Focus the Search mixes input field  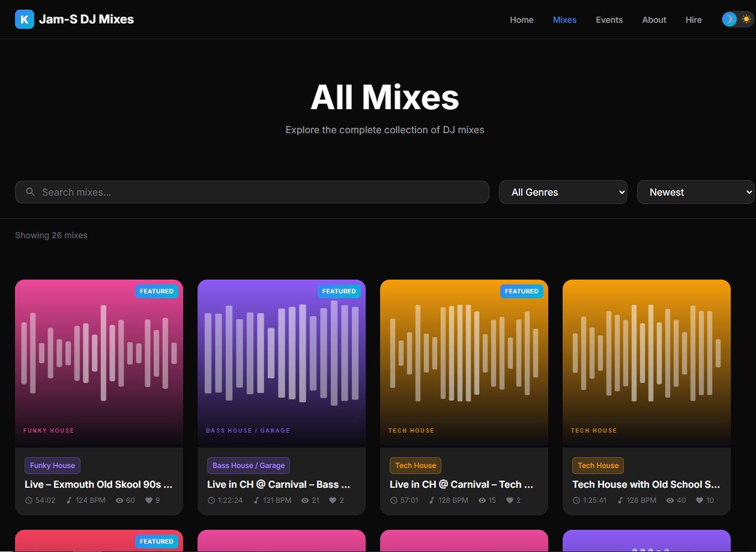[252, 192]
